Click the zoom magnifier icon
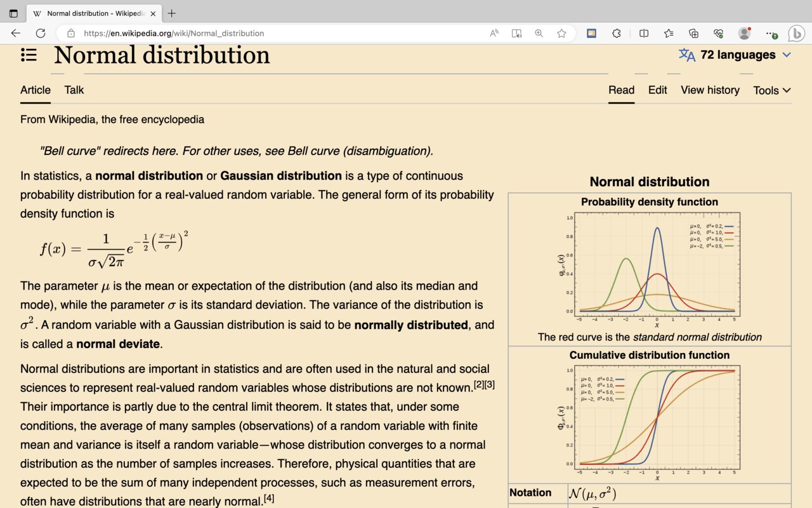812x508 pixels. pyautogui.click(x=539, y=33)
